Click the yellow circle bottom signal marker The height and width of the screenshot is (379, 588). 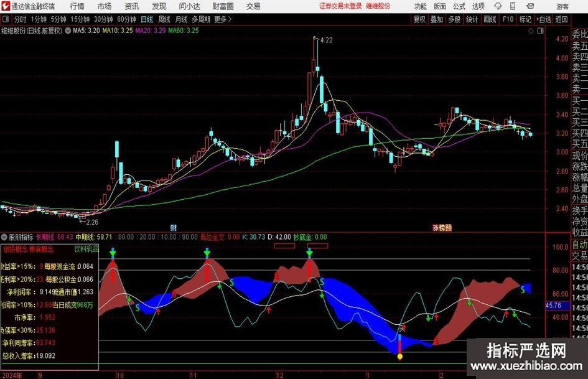(399, 356)
